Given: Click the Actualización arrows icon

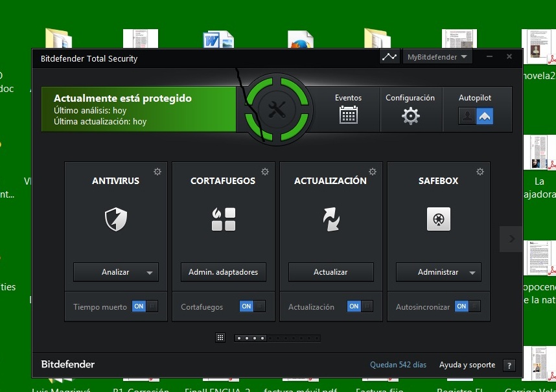Looking at the screenshot, I should point(331,220).
